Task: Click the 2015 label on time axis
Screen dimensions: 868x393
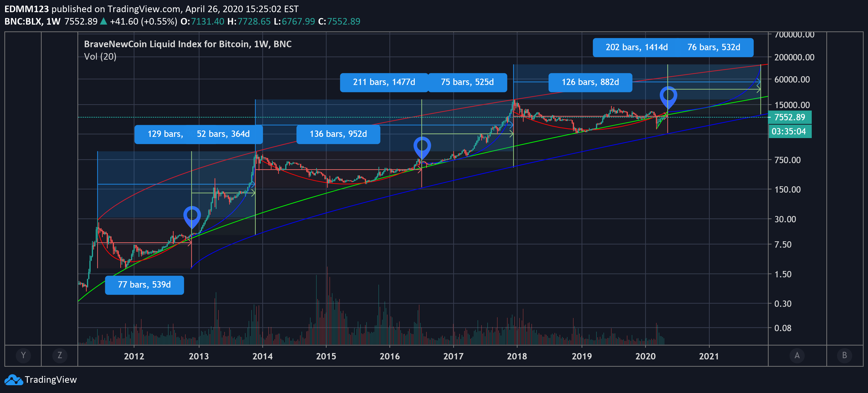Action: [x=326, y=356]
